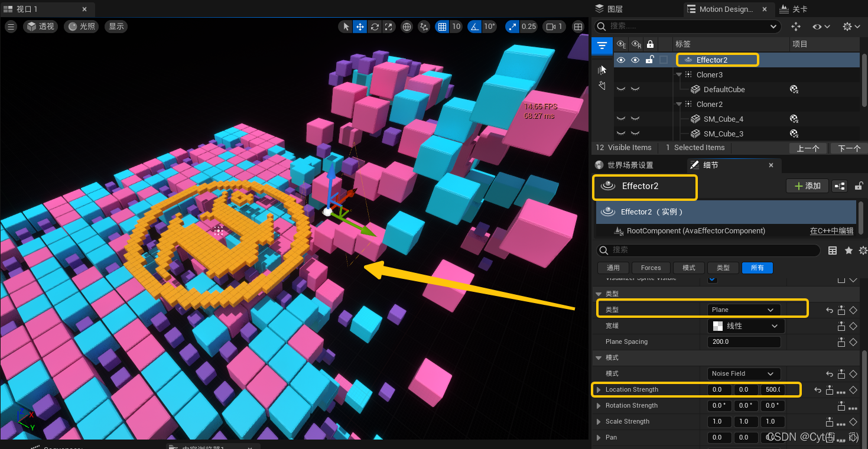Open the 类型 Plane dropdown

pyautogui.click(x=744, y=310)
